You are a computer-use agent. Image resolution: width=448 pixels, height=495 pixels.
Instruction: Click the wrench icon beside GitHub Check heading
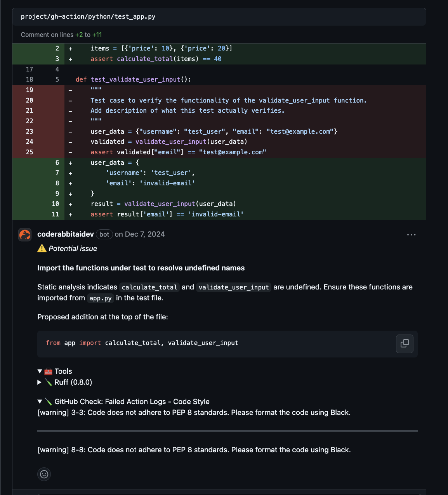(48, 401)
